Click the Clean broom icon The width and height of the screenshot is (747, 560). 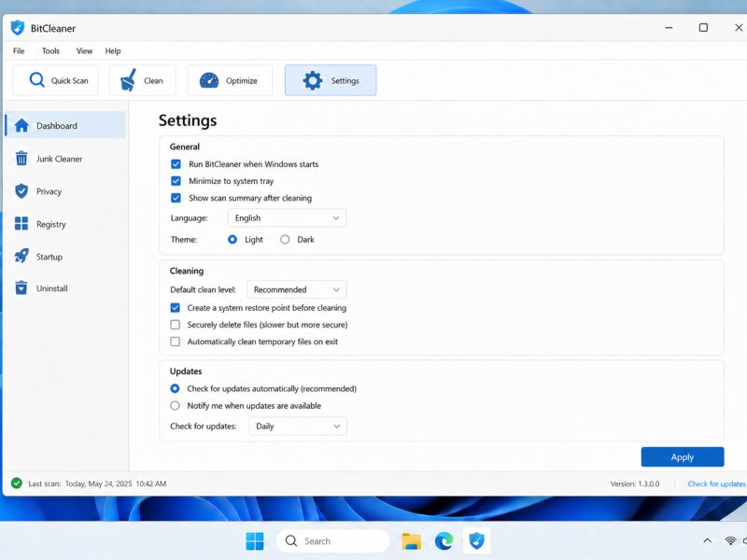(128, 80)
